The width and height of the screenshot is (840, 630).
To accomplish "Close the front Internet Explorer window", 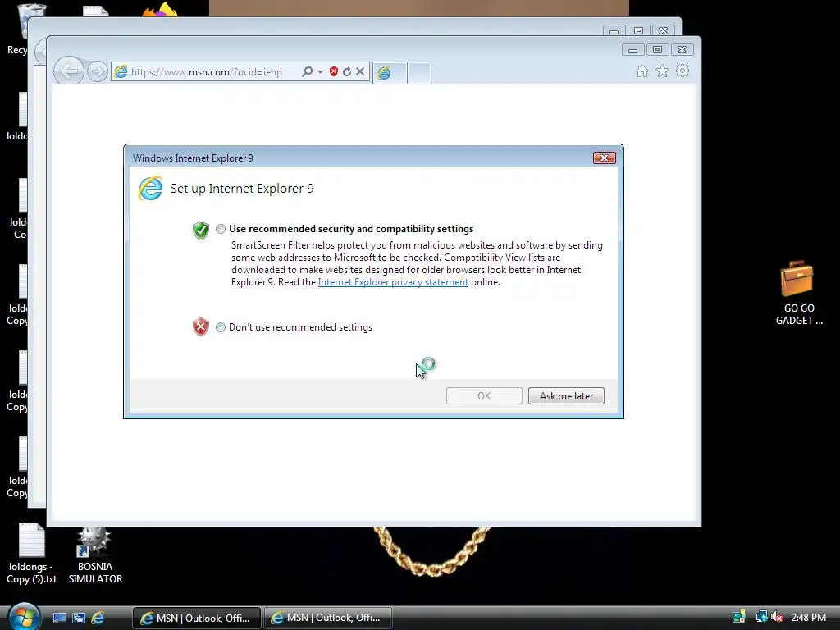I will point(682,50).
